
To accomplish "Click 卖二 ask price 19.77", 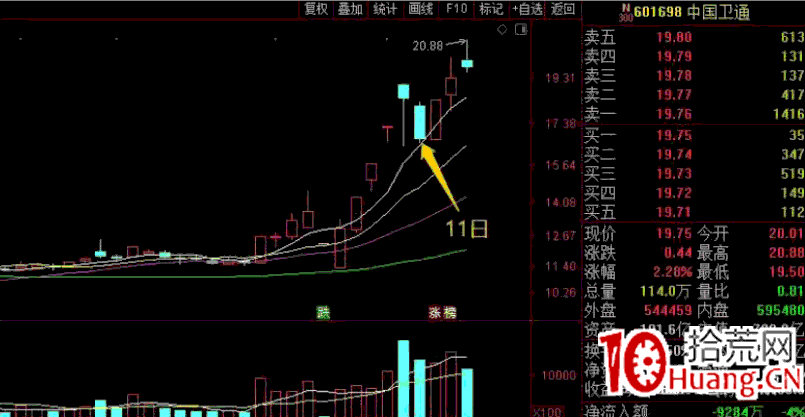I will pyautogui.click(x=676, y=95).
